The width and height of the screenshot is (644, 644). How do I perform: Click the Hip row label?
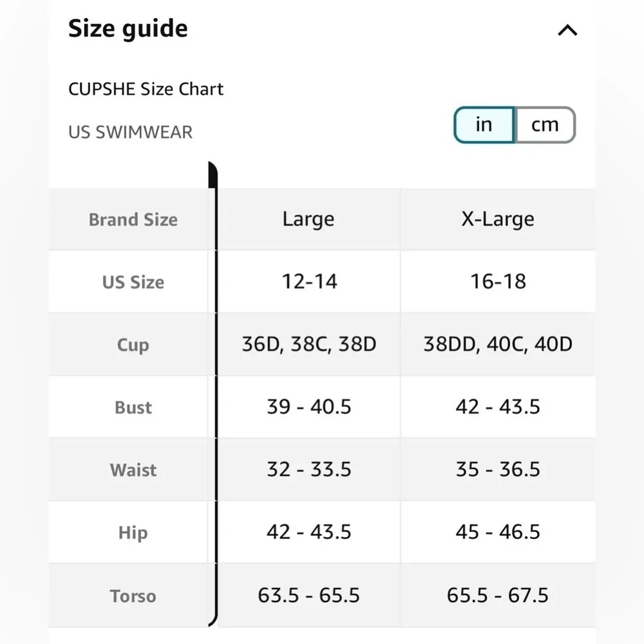[133, 533]
